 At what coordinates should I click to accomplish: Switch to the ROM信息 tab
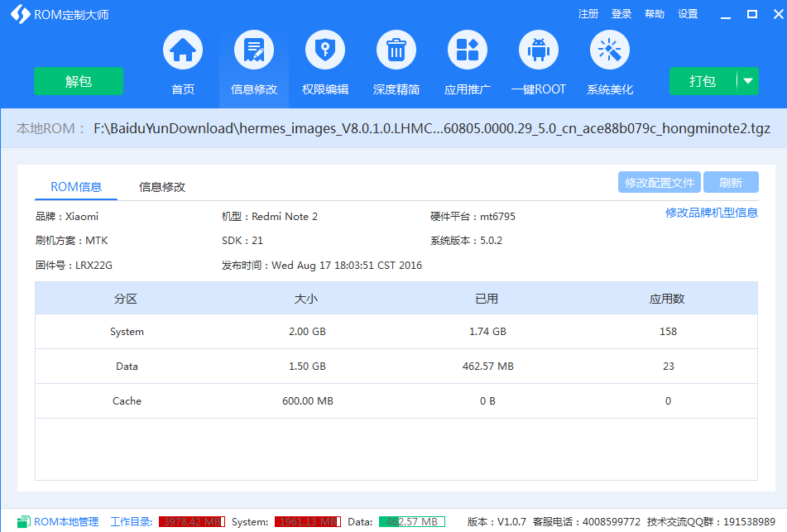pos(76,187)
